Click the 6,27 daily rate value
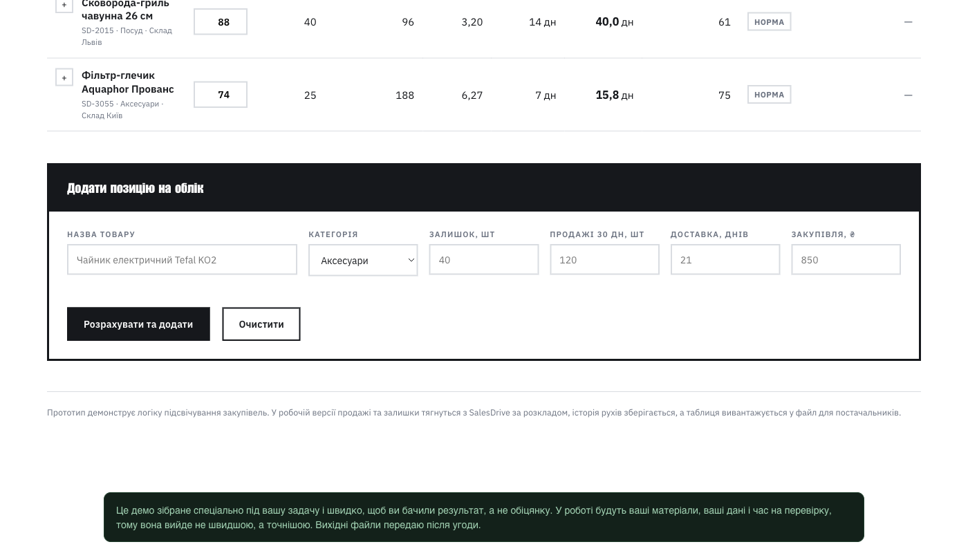968x560 pixels. (472, 95)
